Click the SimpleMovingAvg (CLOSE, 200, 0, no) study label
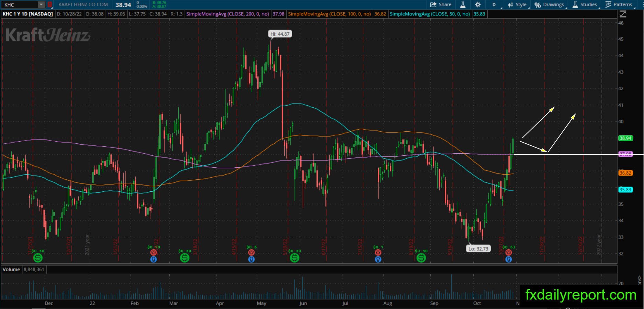644x309 pixels. tap(227, 14)
